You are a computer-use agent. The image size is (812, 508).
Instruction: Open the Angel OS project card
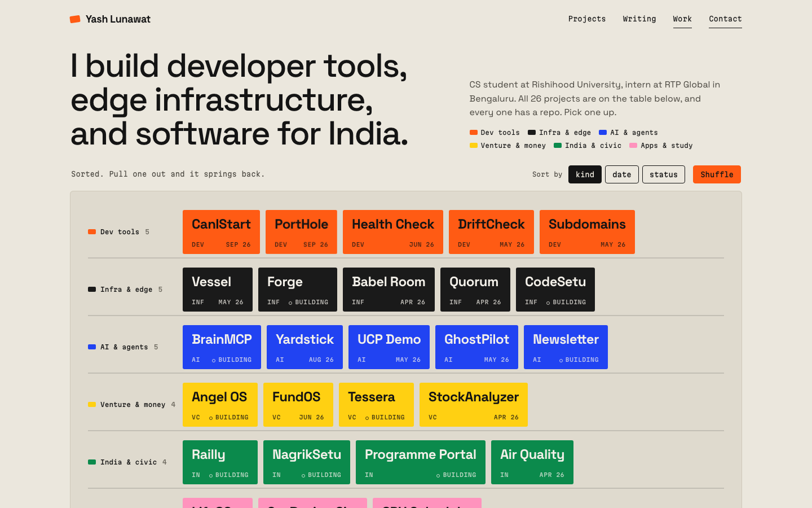pos(220,405)
